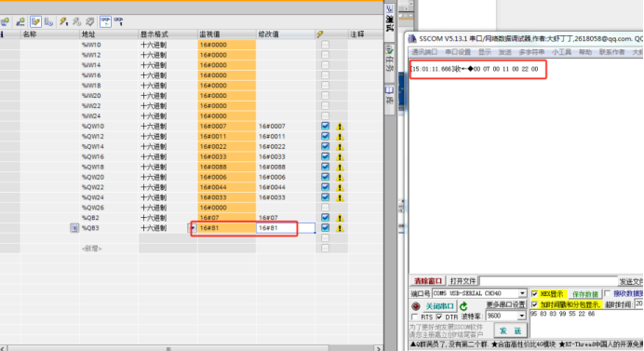Select the <新增> add new row cell
This screenshot has height=351, width=644.
pyautogui.click(x=109, y=249)
